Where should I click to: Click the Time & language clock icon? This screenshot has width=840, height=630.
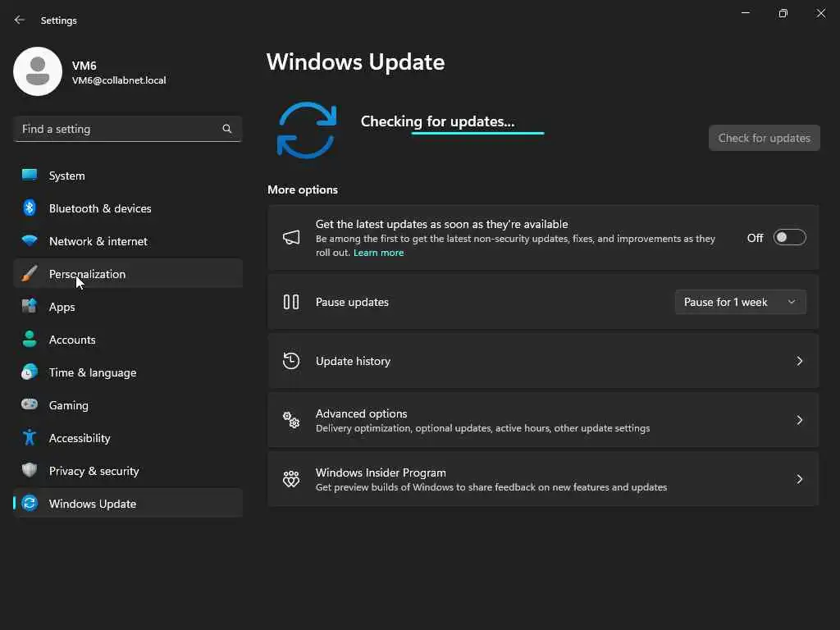(x=30, y=372)
